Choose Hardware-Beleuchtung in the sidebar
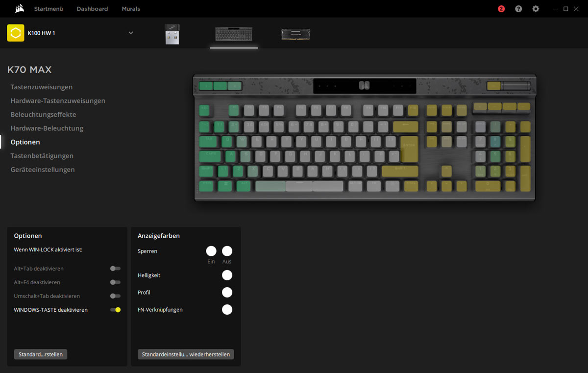This screenshot has height=373, width=588. click(47, 128)
